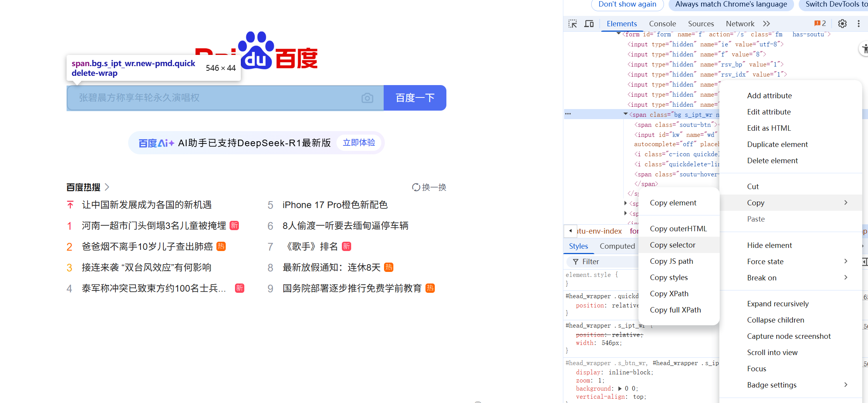Select Copy element
Viewport: 868px width, 403px height.
pos(679,203)
